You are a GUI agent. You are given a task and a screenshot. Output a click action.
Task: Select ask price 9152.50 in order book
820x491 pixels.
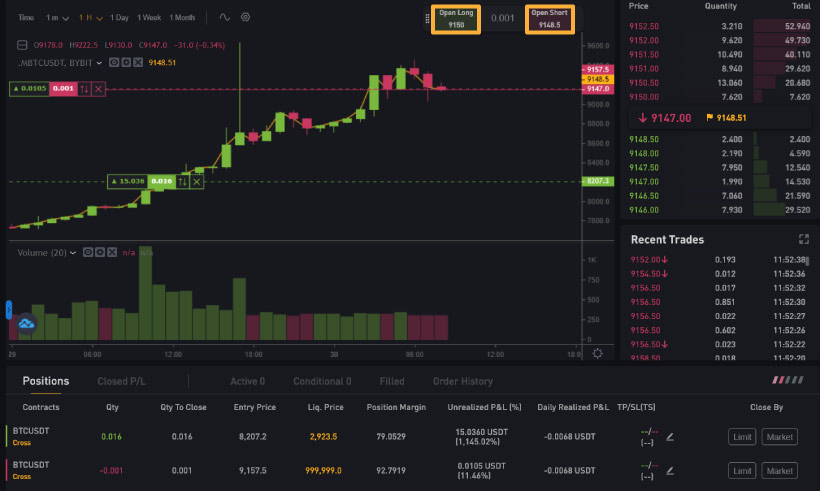644,26
